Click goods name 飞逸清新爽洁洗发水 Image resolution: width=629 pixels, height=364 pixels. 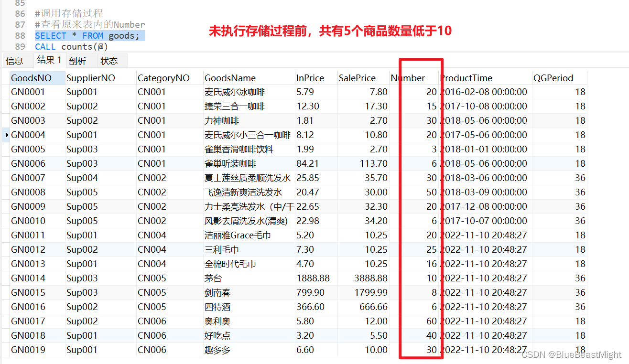click(x=243, y=192)
